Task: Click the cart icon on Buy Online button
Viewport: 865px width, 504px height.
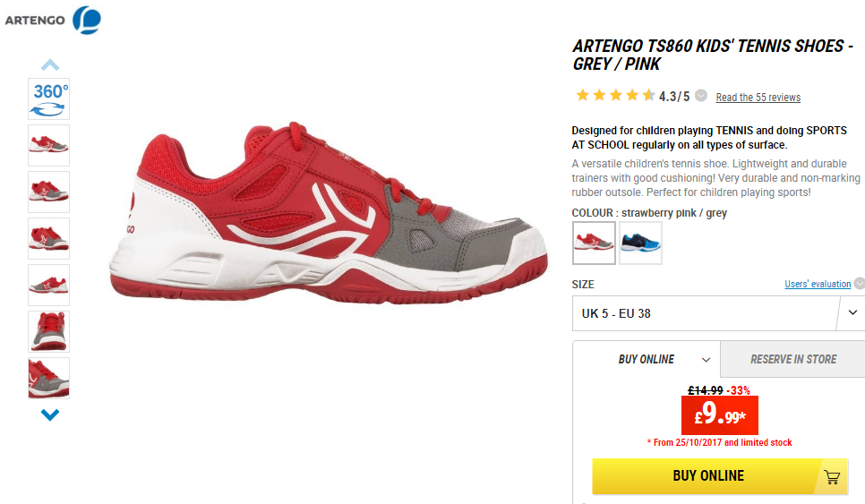Action: pyautogui.click(x=832, y=476)
